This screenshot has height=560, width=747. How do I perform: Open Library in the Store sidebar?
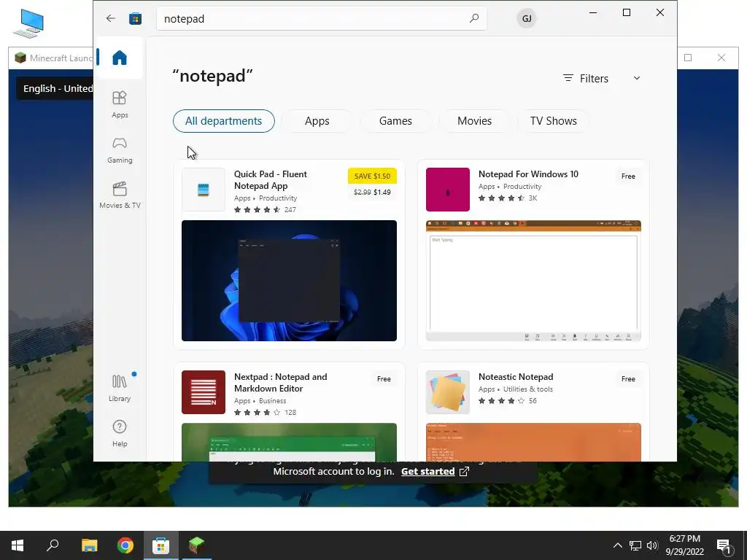120,388
